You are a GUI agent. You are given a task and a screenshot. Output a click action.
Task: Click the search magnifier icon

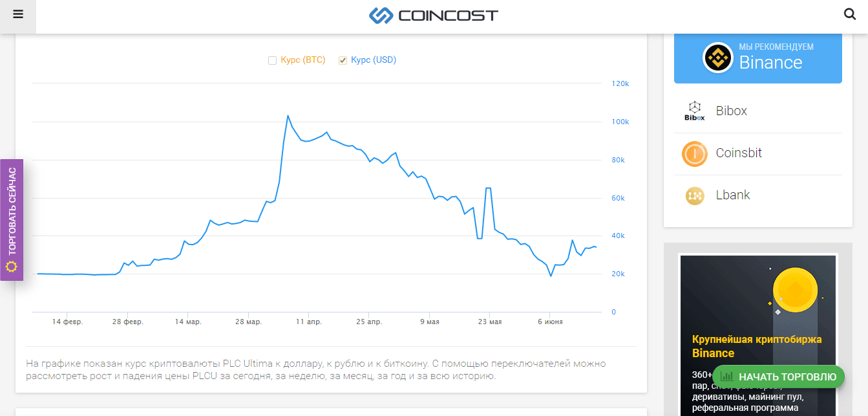click(x=850, y=14)
